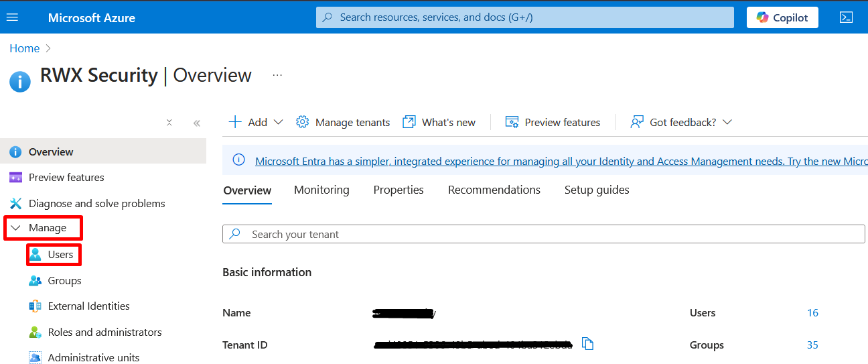Viewport: 868px width, 364px height.
Task: Click the magnifier icon in tenant search
Action: pyautogui.click(x=234, y=234)
